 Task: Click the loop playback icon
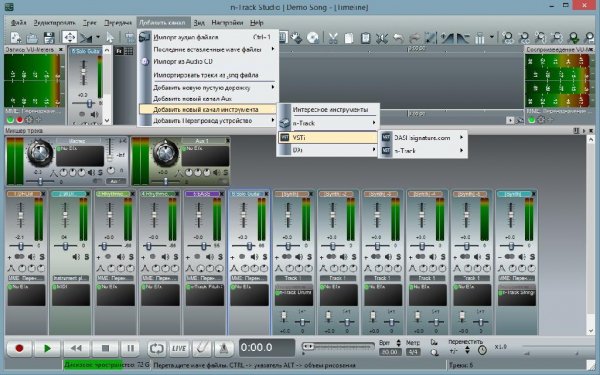[x=156, y=348]
